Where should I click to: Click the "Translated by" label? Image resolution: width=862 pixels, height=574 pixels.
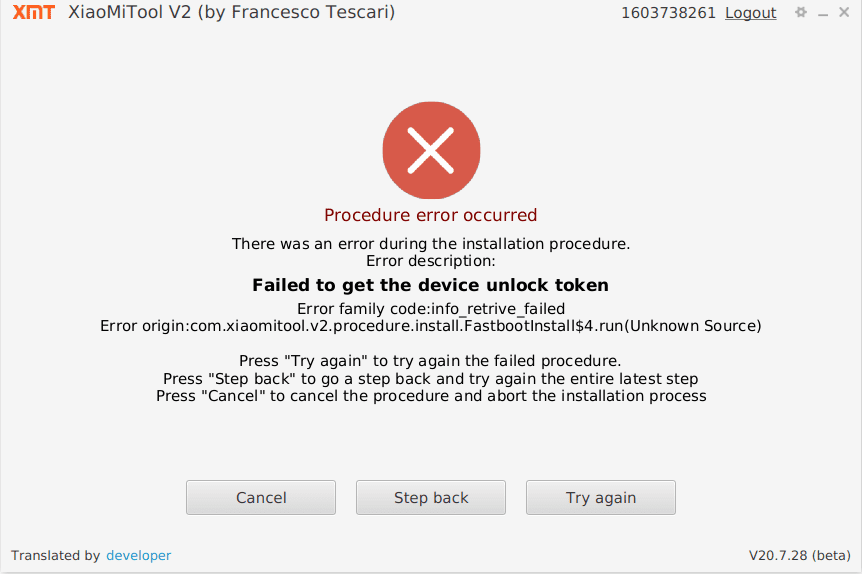[x=55, y=555]
